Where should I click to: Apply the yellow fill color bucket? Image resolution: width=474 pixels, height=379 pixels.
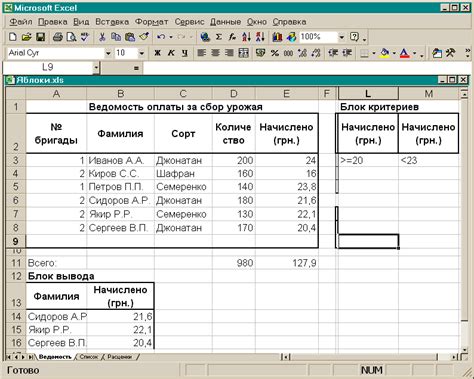coord(385,53)
